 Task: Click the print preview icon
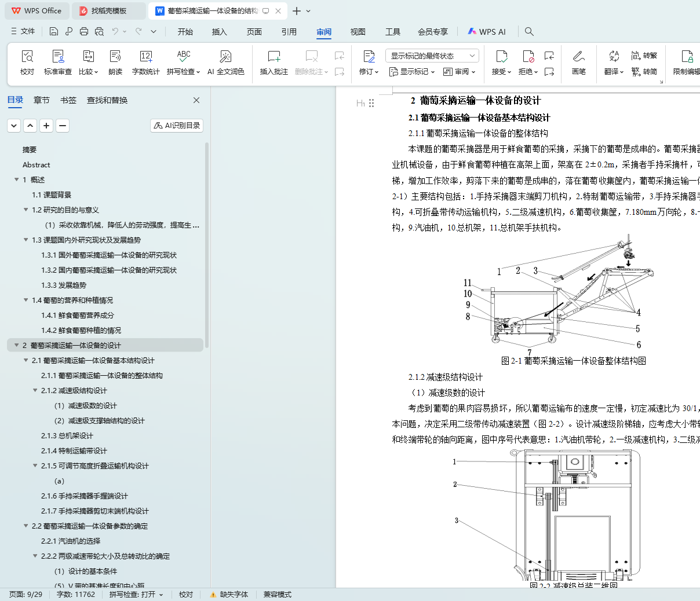pyautogui.click(x=99, y=31)
